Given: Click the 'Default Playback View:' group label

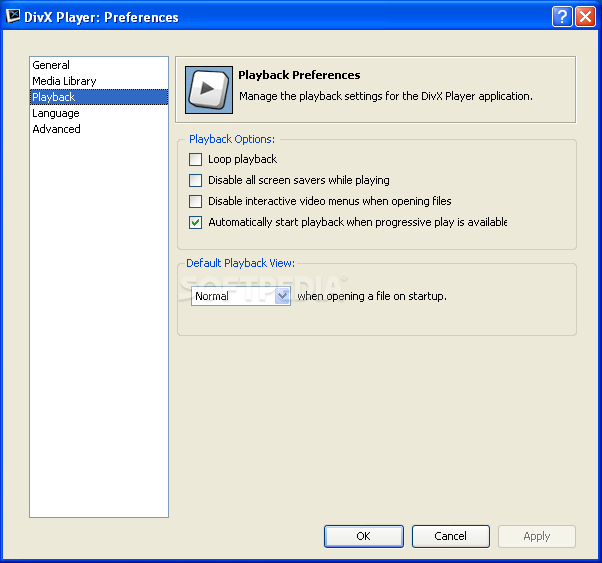Looking at the screenshot, I should [x=240, y=263].
